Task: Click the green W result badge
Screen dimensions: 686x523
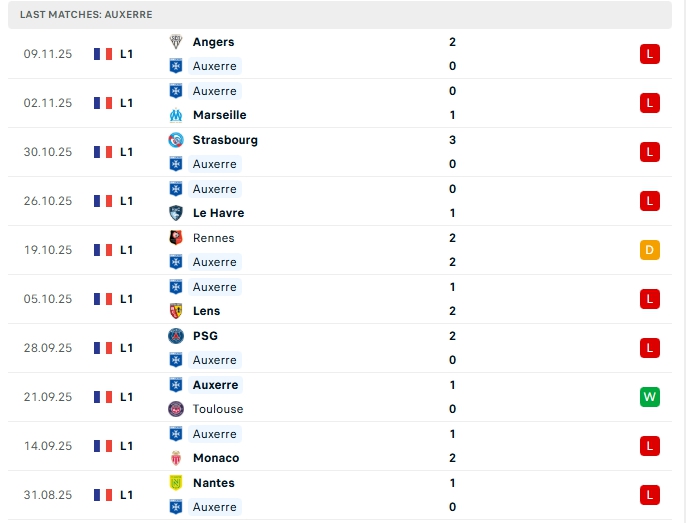Action: (650, 397)
